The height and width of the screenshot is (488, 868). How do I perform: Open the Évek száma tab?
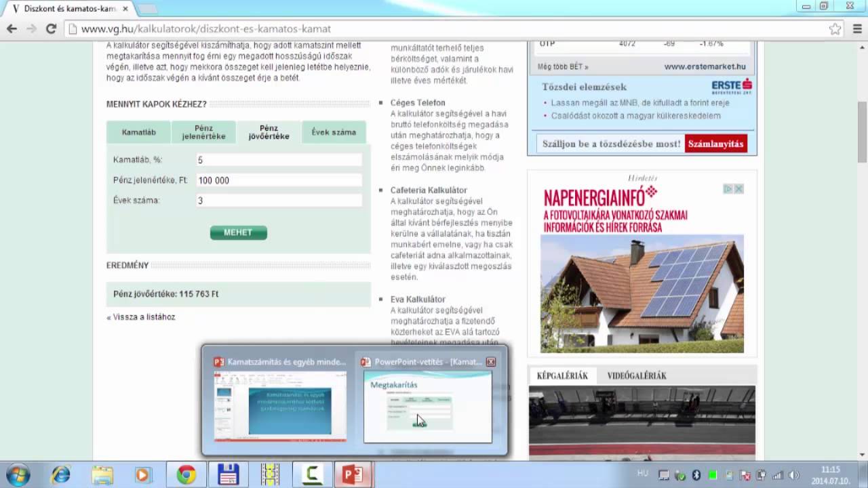(x=334, y=132)
